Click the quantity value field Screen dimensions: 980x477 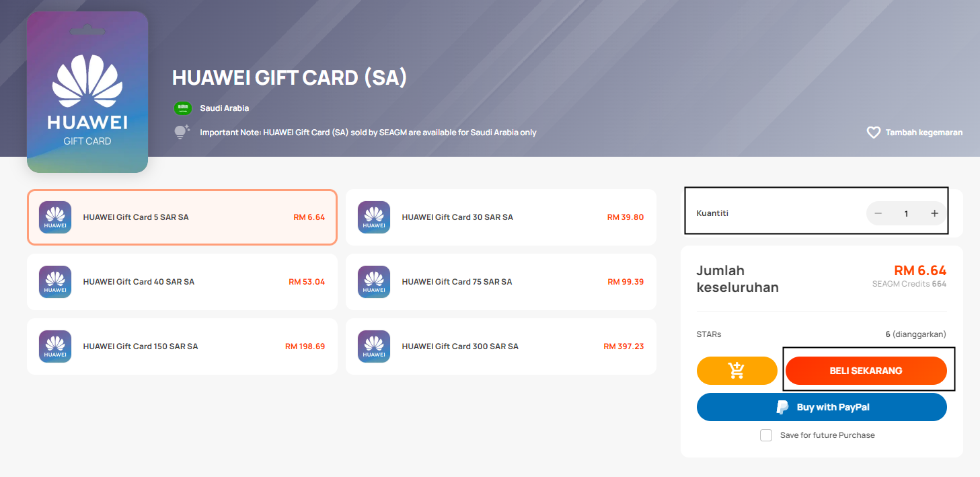[906, 213]
